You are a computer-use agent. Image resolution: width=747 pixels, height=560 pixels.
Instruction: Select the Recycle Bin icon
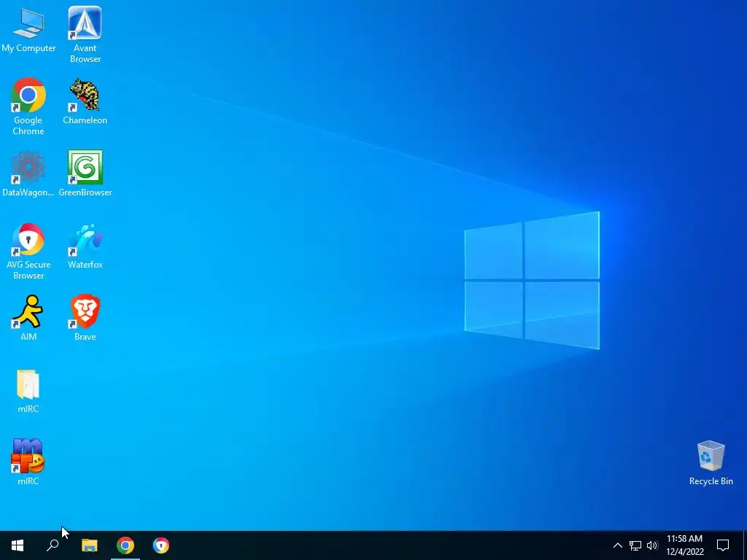[711, 463]
